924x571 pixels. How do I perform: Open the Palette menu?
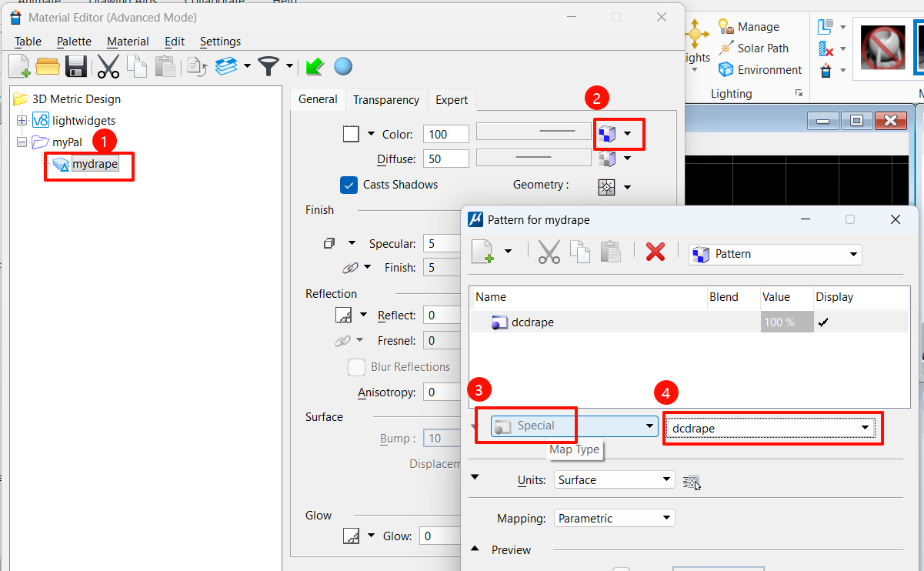[74, 42]
